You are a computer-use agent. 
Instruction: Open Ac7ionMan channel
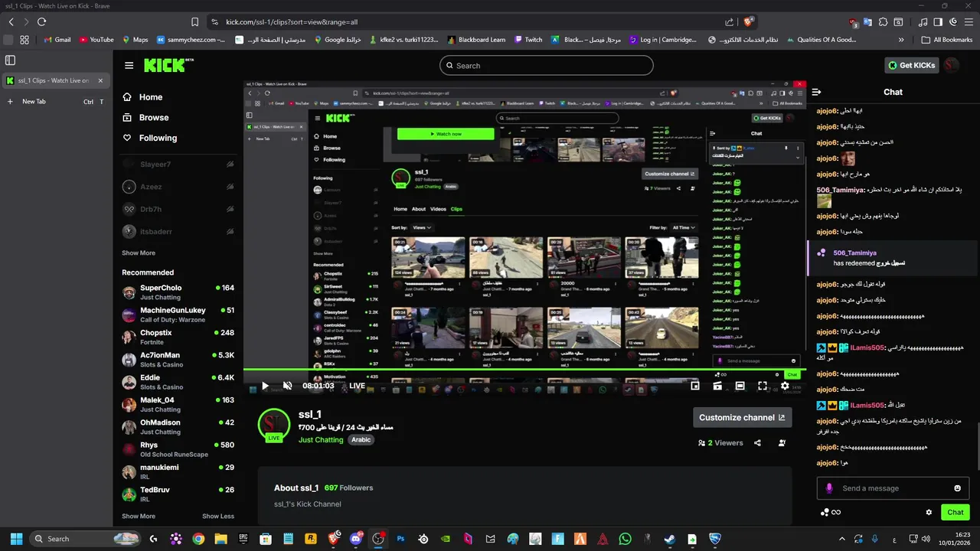pos(178,360)
